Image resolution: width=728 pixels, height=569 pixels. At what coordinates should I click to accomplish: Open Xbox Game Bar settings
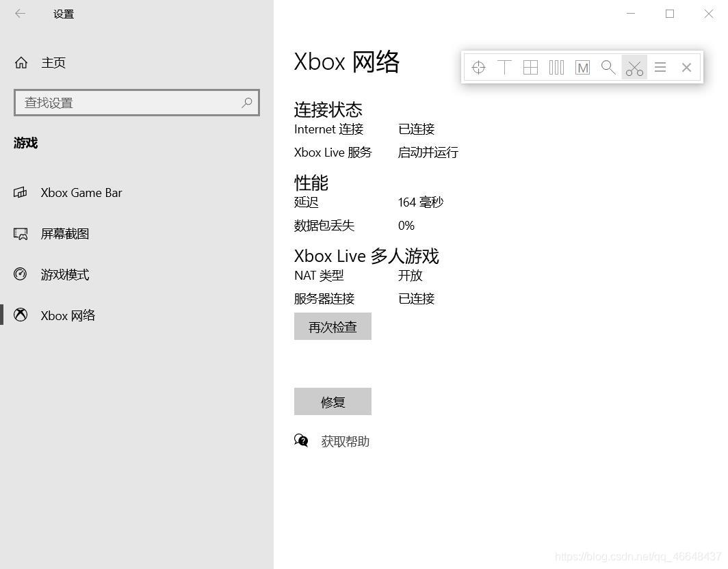[x=81, y=193]
